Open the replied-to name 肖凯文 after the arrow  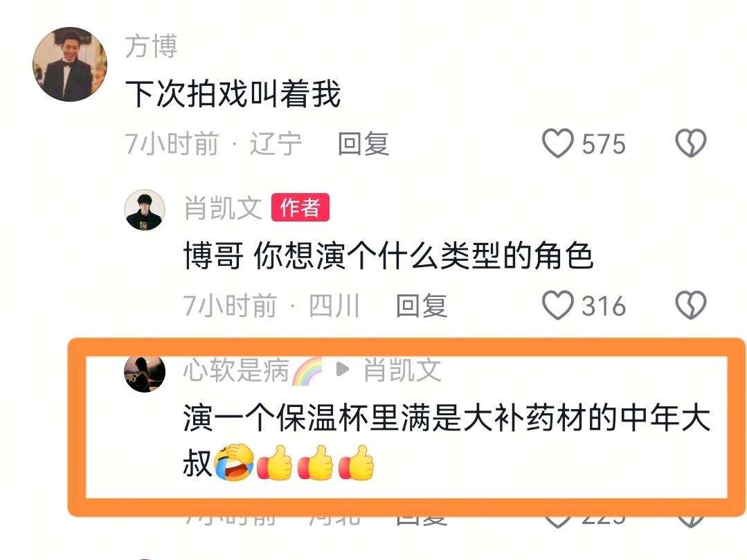(x=402, y=370)
